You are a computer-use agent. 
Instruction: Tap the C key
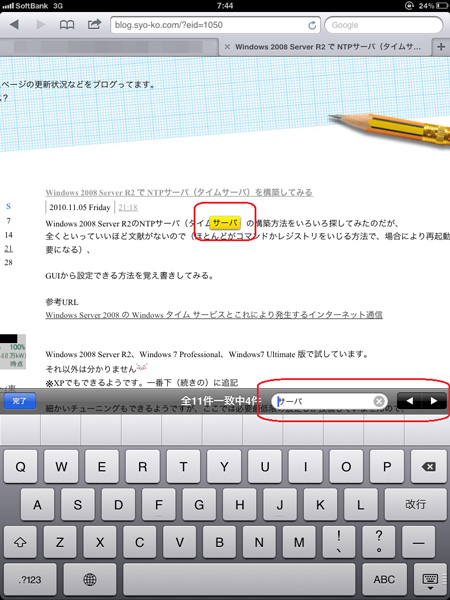tap(140, 542)
